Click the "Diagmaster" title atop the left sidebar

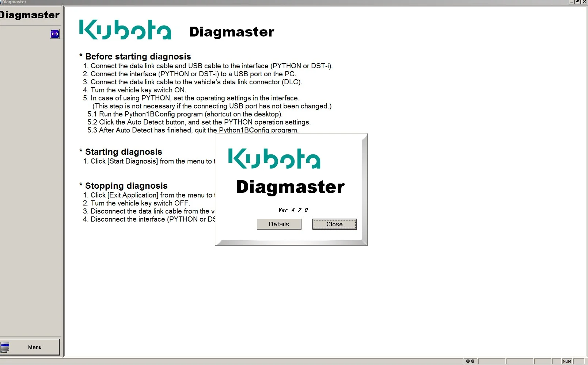pos(29,15)
